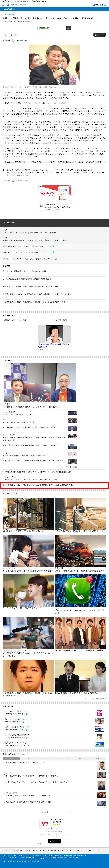
Task: Open related article 嵐、2020年で活動休止
Action: 24,271
